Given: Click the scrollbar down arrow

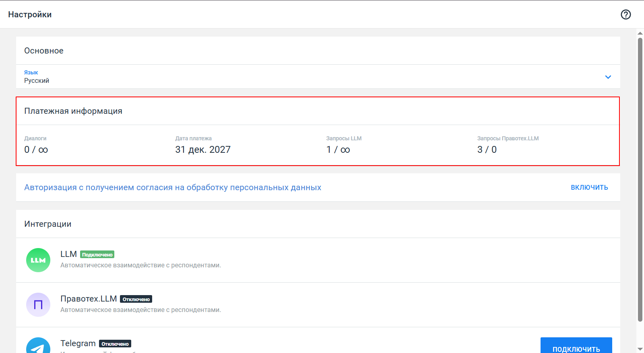Looking at the screenshot, I should tap(640, 349).
